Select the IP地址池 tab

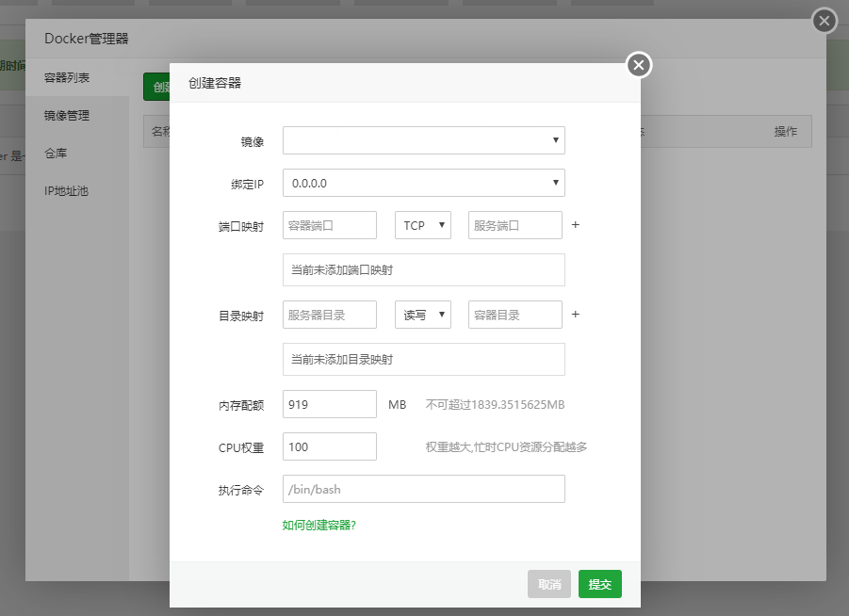(x=68, y=190)
